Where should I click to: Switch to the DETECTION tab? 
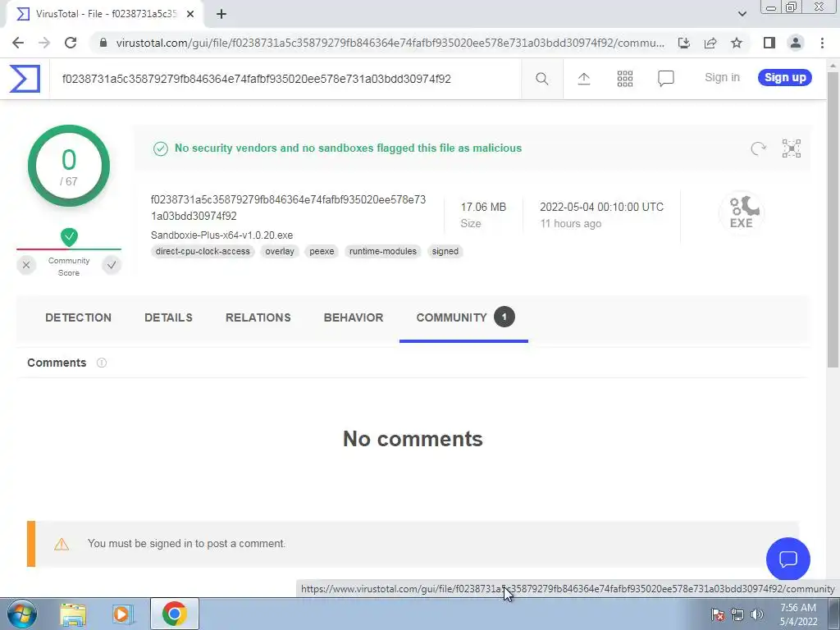click(78, 317)
